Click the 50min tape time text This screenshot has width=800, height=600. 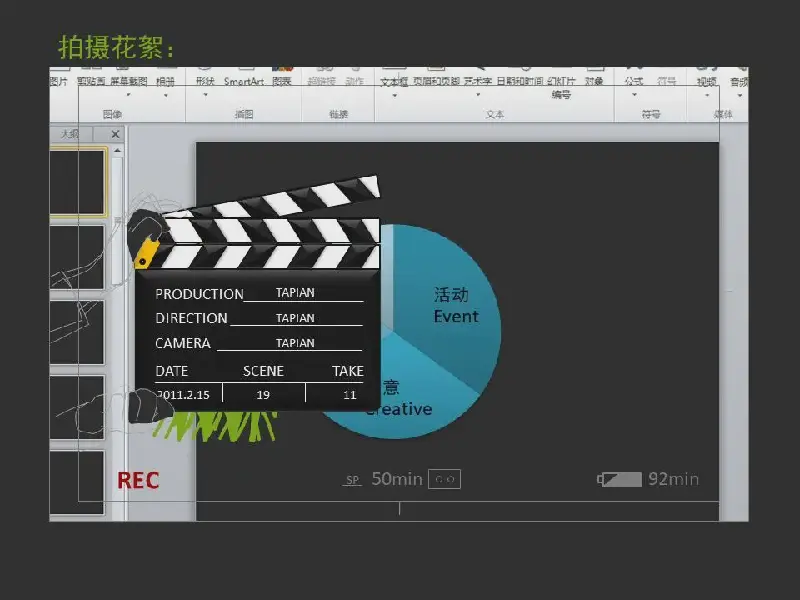(397, 479)
